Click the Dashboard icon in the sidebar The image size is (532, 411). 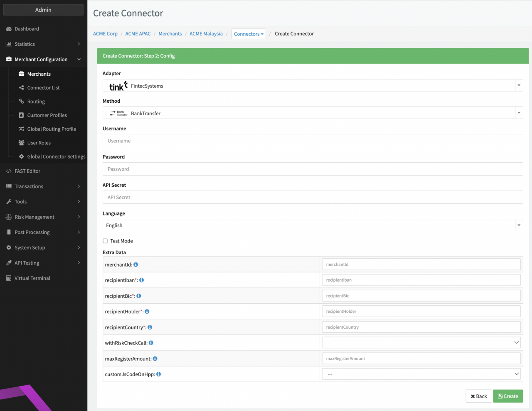tap(9, 29)
